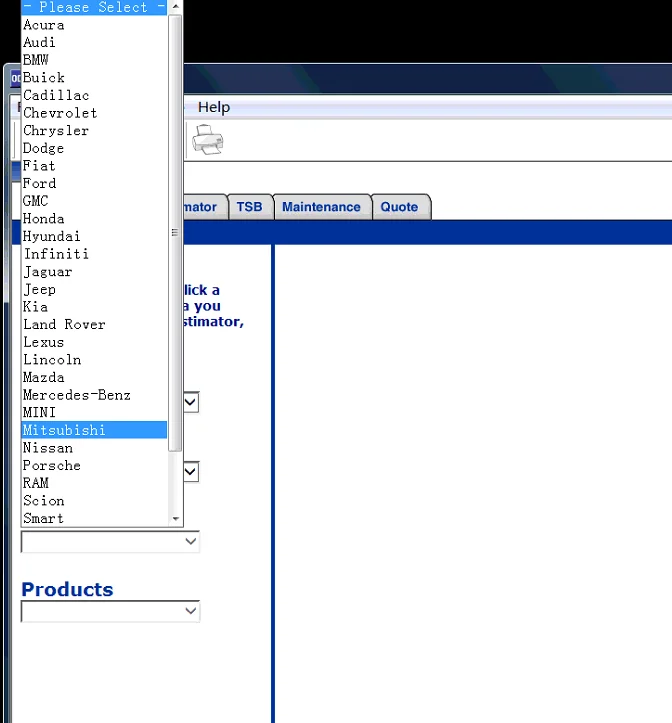Pick Cadillac from the dropdown
Viewport: 672px width, 723px height.
point(94,95)
